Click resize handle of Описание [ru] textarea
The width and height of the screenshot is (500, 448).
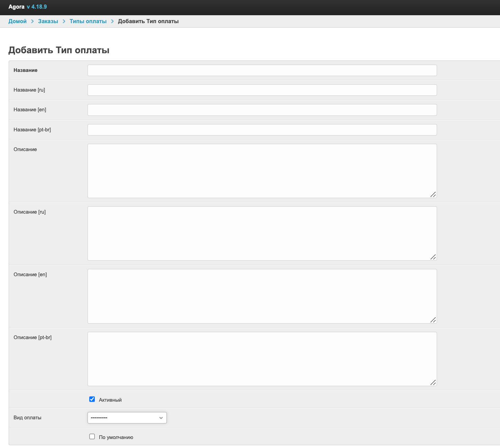[x=433, y=257]
